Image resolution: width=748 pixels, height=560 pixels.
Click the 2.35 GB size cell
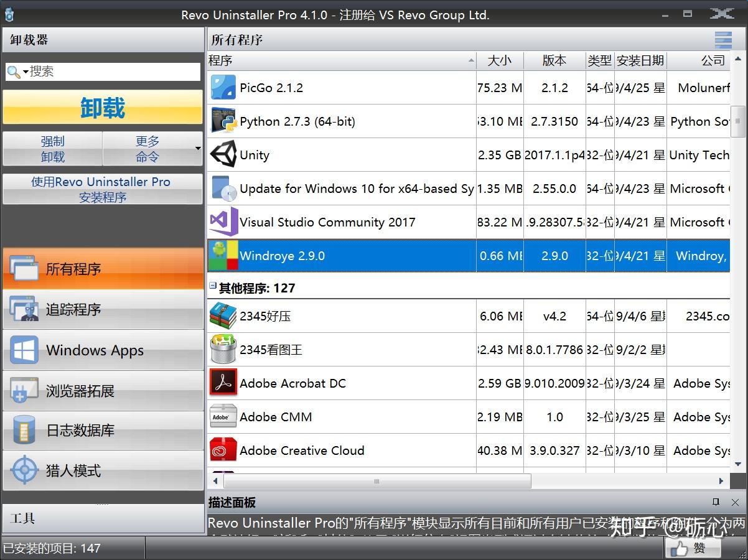point(499,155)
